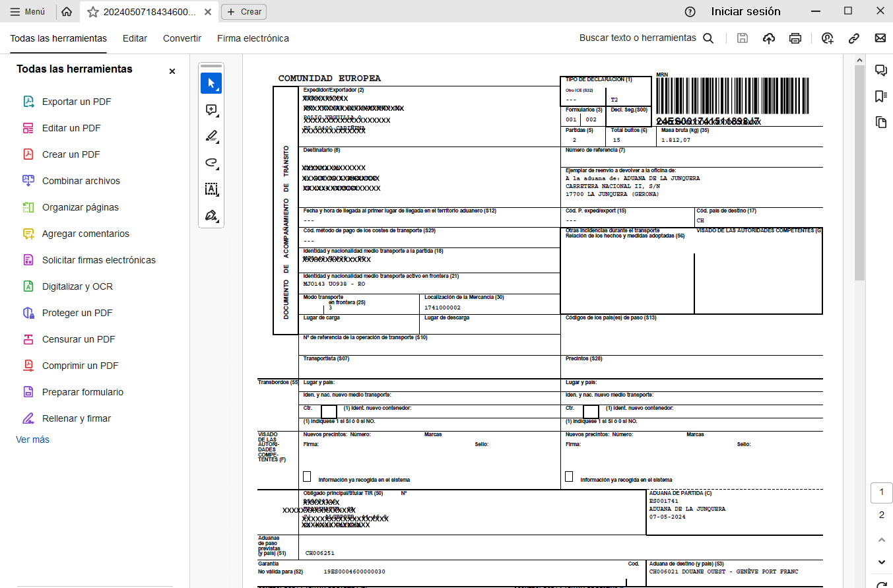The image size is (893, 588).
Task: Close the Todas las herramientas panel
Action: pyautogui.click(x=172, y=71)
